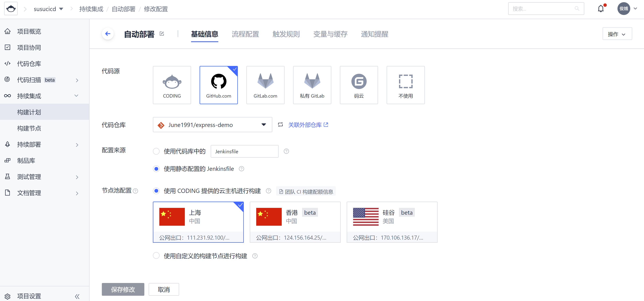Click the back arrow button
The width and height of the screenshot is (644, 301).
click(108, 34)
